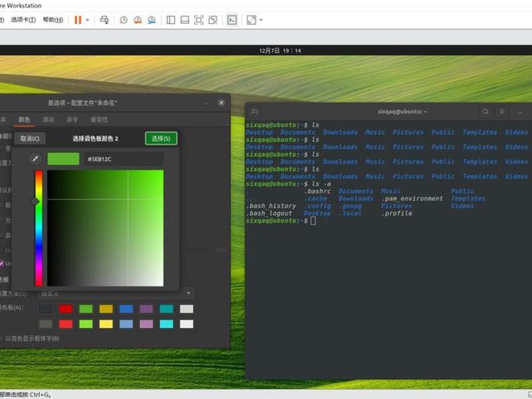
Task: Switch to the 兼容性 tab in preferences
Action: 99,120
